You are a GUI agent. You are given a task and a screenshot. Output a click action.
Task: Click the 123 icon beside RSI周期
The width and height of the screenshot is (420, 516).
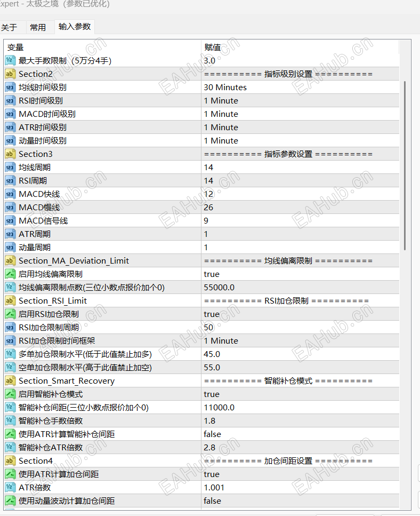click(10, 181)
